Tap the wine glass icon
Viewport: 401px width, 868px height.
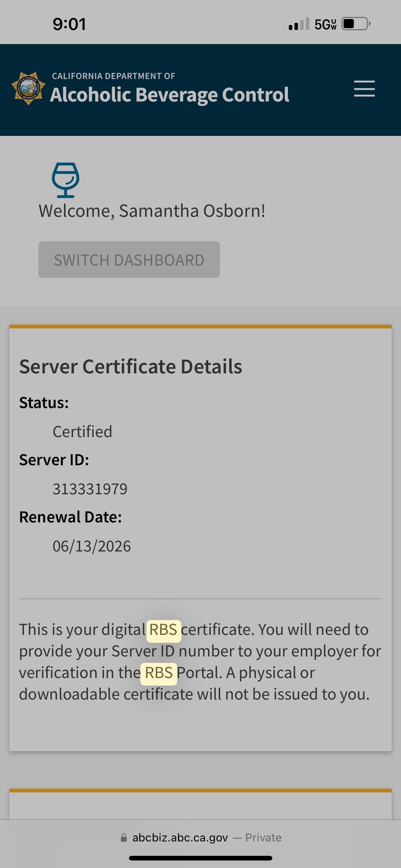point(66,180)
